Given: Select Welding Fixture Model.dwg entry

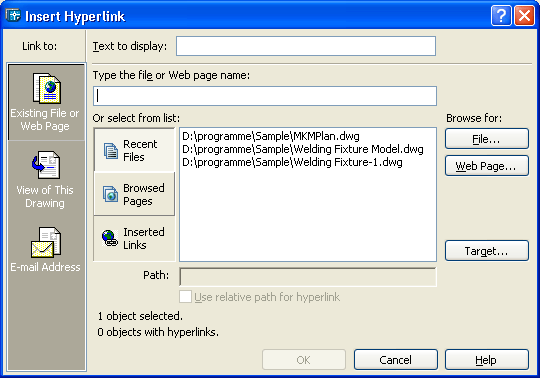Looking at the screenshot, I should pyautogui.click(x=303, y=149).
